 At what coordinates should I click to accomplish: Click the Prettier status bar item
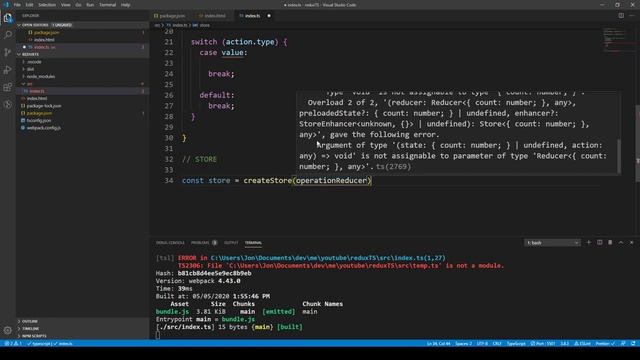point(605,344)
